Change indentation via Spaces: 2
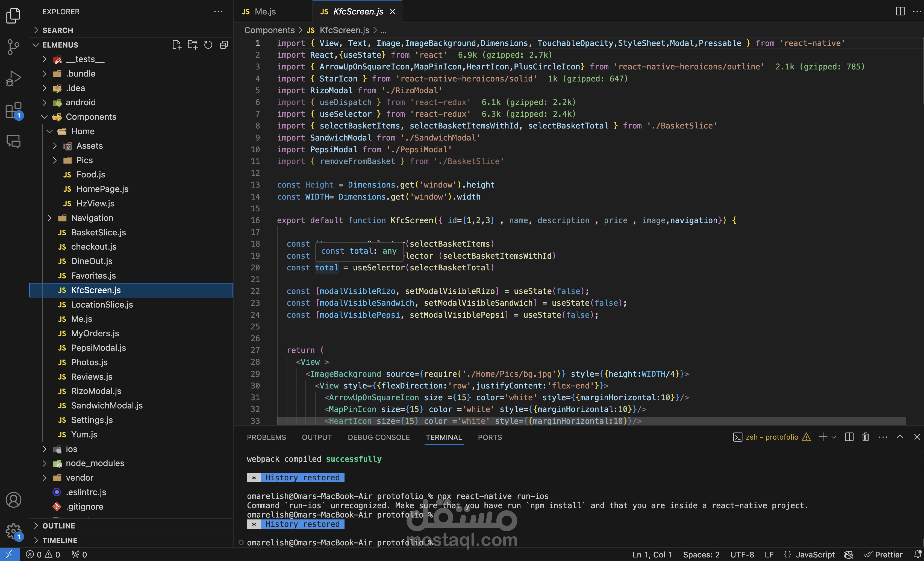 click(701, 554)
